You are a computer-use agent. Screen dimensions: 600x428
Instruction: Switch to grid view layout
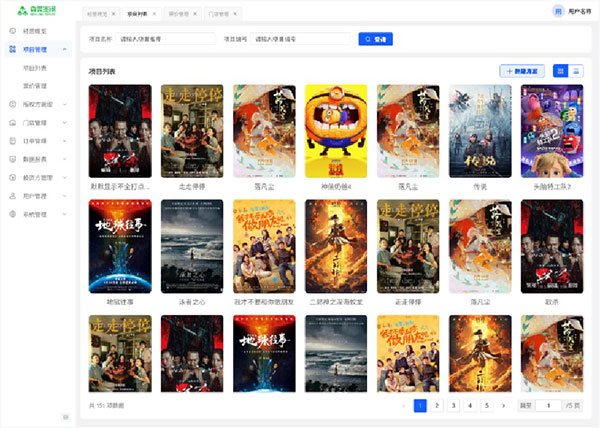(561, 71)
